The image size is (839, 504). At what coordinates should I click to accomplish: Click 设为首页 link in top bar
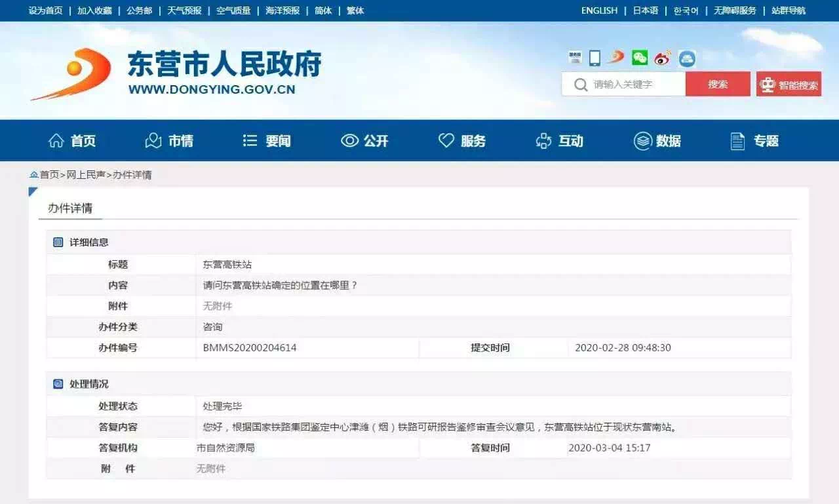[46, 10]
